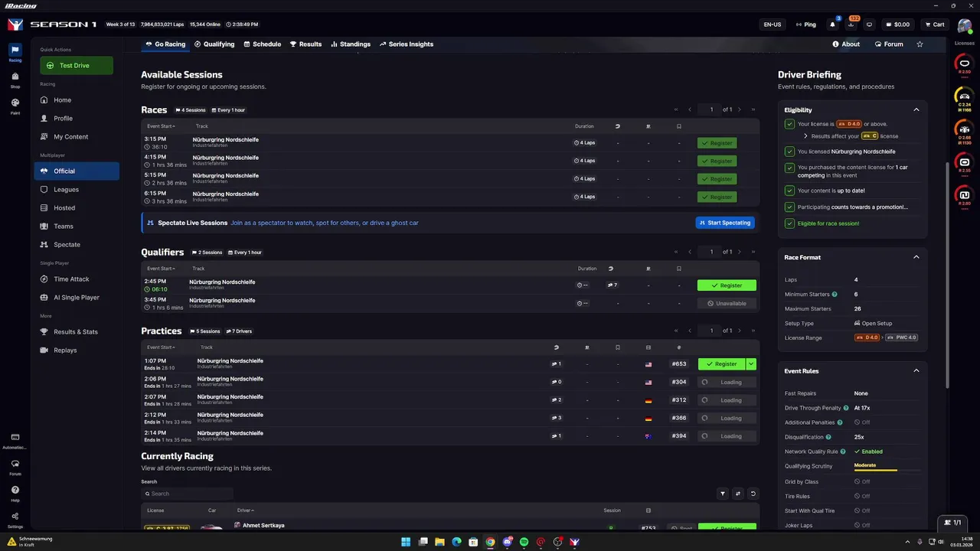Open Time Attack in the sidebar
Image resolution: width=980 pixels, height=551 pixels.
[x=77, y=279]
